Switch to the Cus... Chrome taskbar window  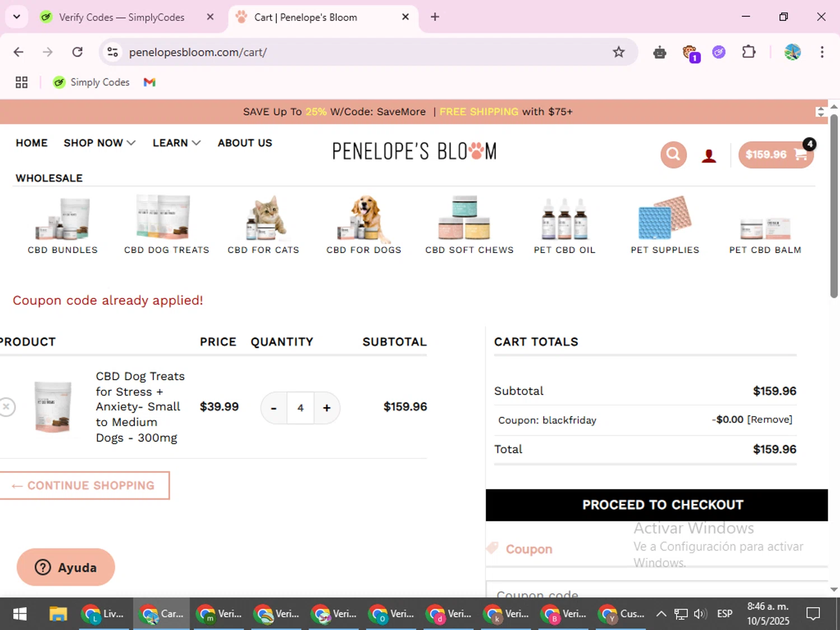(x=621, y=614)
